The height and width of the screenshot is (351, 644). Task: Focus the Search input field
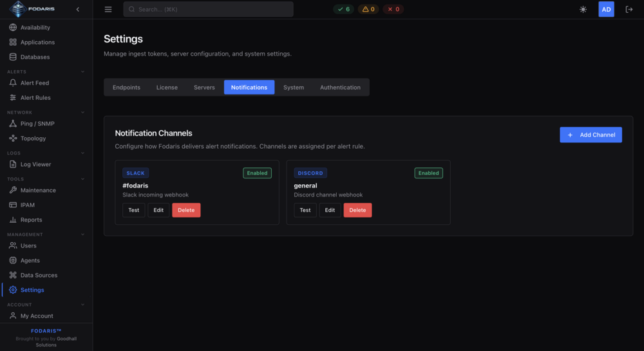pyautogui.click(x=208, y=9)
